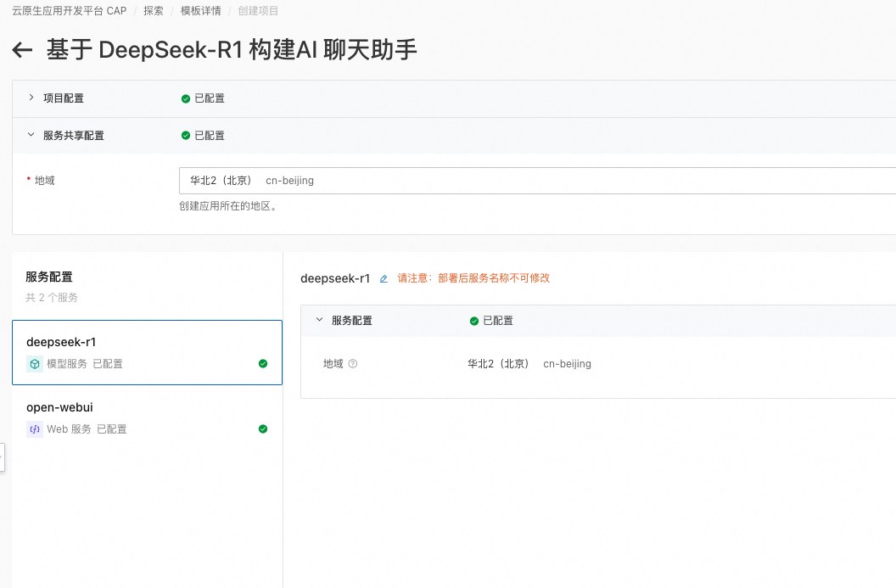Select the deepseek-r1 service card
This screenshot has height=588, width=896.
pos(147,353)
